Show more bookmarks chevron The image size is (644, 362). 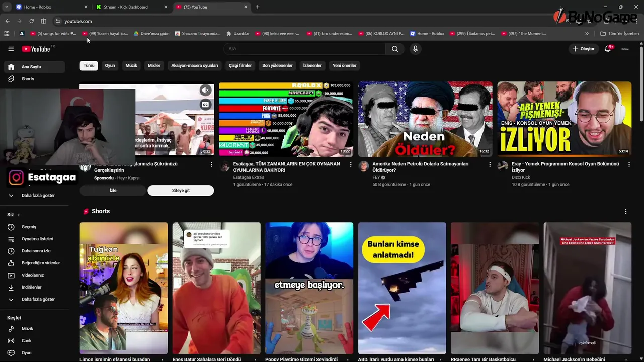point(587,34)
